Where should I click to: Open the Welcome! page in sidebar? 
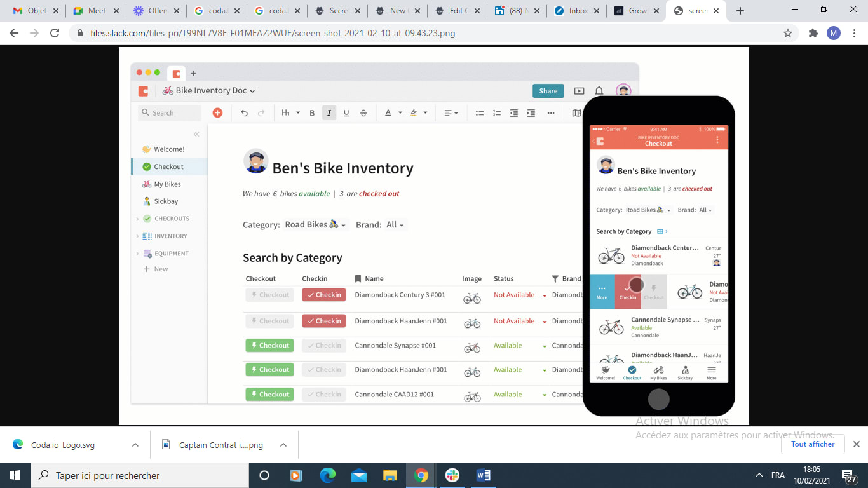pos(169,149)
